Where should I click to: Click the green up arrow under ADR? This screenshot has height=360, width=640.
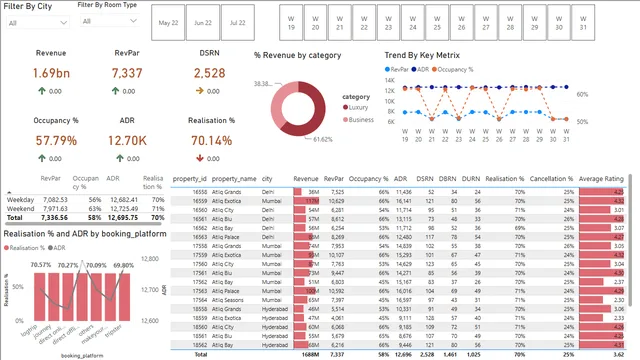(120, 158)
